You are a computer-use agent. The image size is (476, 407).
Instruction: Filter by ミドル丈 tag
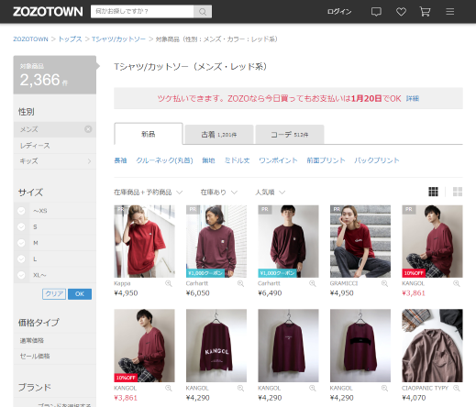pyautogui.click(x=237, y=160)
